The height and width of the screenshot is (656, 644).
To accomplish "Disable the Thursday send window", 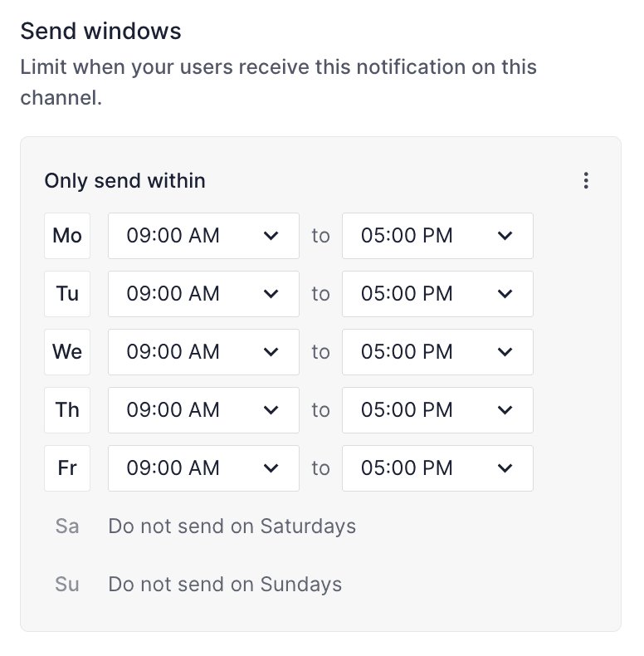I will (67, 410).
